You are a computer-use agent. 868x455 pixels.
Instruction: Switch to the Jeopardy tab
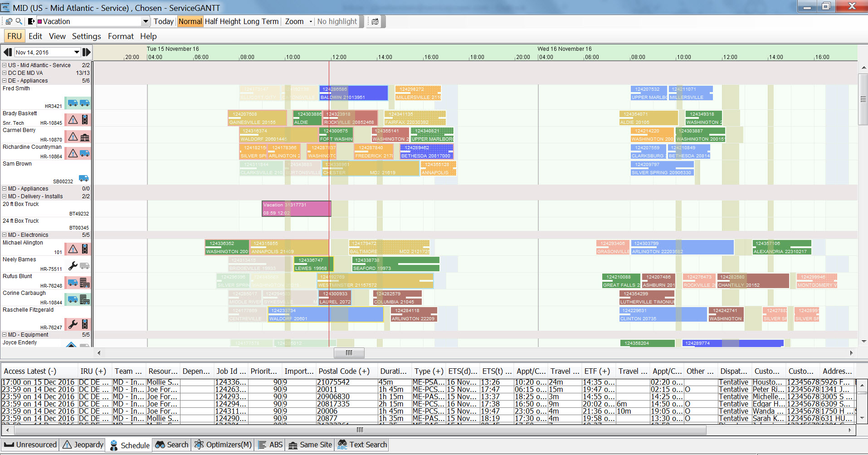click(83, 445)
